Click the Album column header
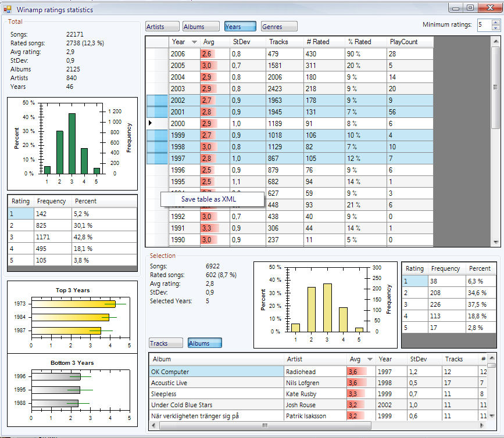The height and width of the screenshot is (438, 504). 217,359
